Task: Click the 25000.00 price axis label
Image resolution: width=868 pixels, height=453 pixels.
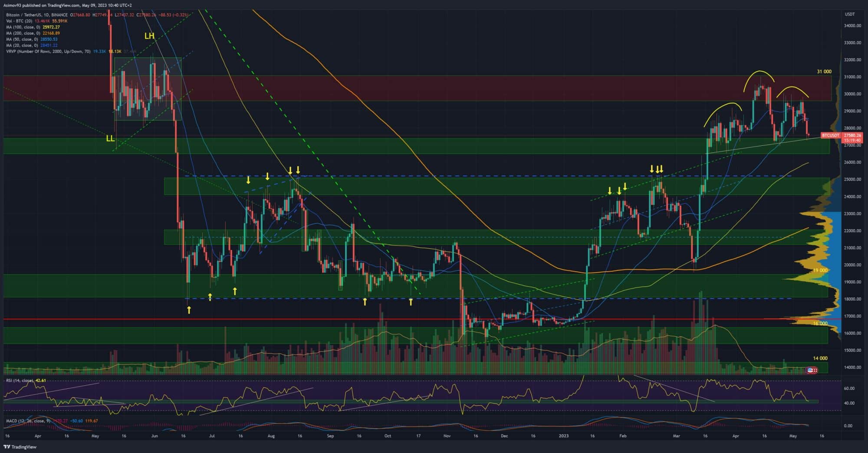Action: tap(852, 180)
